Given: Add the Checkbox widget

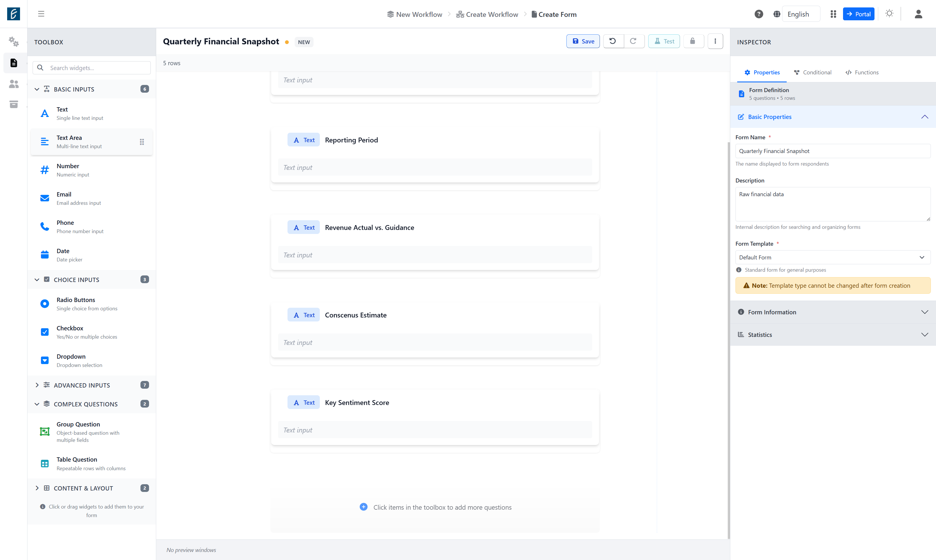Looking at the screenshot, I should [92, 332].
